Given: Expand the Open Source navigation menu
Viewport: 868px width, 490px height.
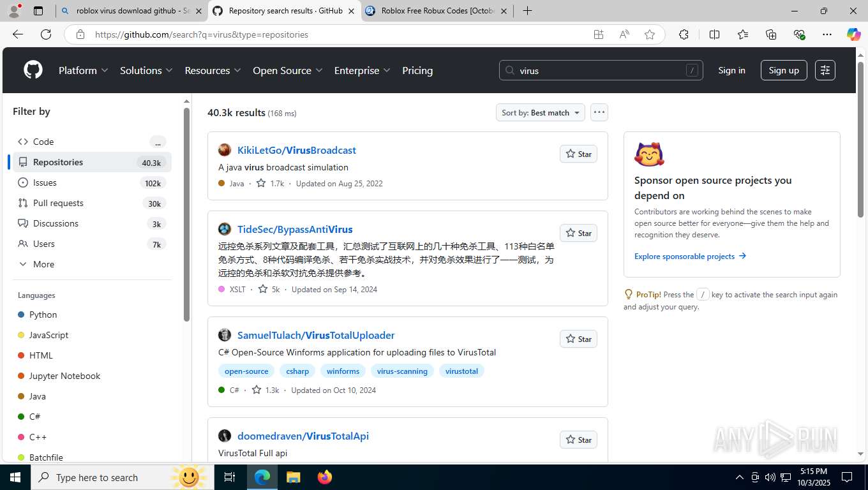Looking at the screenshot, I should pos(287,70).
